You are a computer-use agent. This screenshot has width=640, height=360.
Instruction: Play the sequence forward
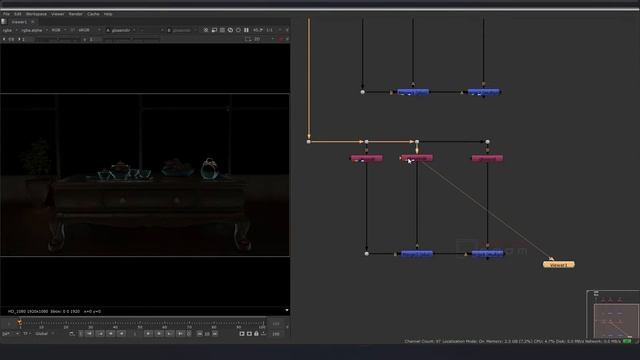point(149,334)
